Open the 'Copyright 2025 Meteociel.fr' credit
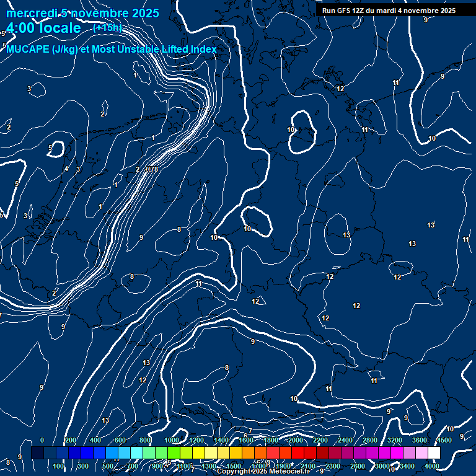The width and height of the screenshot is (476, 476). pos(263,471)
